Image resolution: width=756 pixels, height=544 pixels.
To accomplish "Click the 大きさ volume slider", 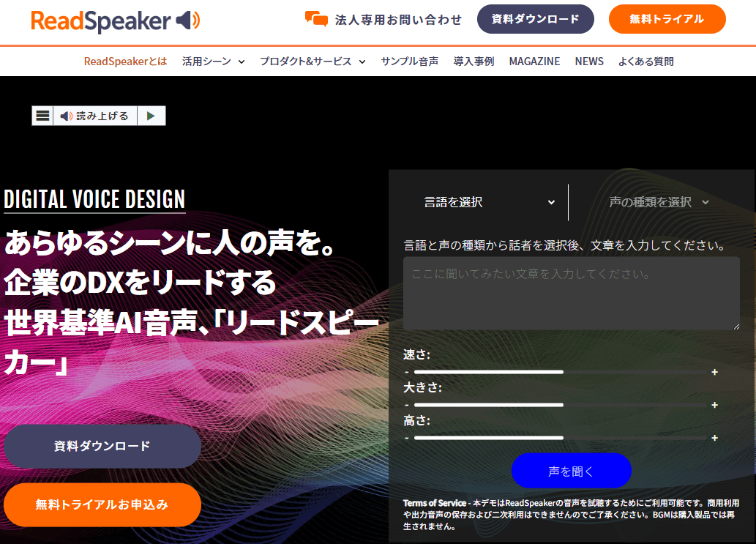I will tap(561, 405).
